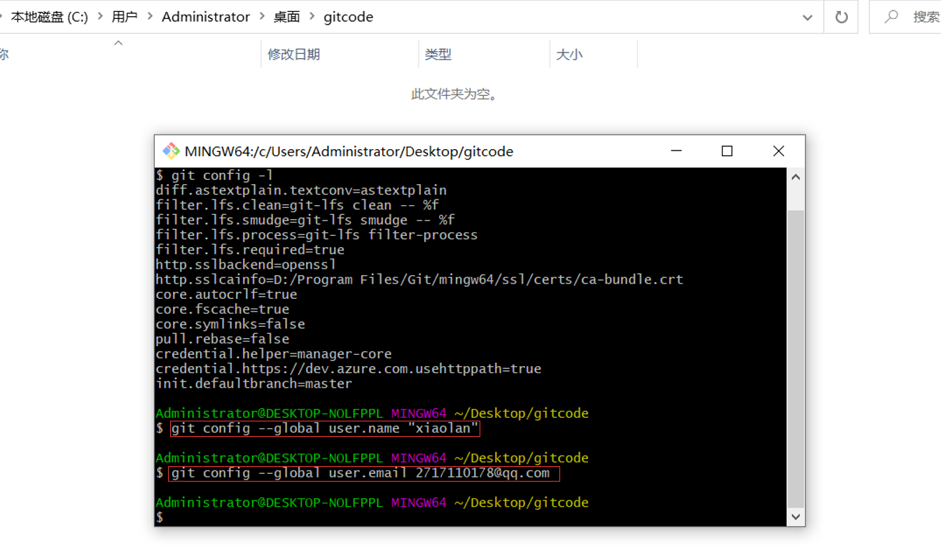Image resolution: width=941 pixels, height=560 pixels.
Task: Click the dev.azure.com usehttppath line
Action: coord(348,368)
